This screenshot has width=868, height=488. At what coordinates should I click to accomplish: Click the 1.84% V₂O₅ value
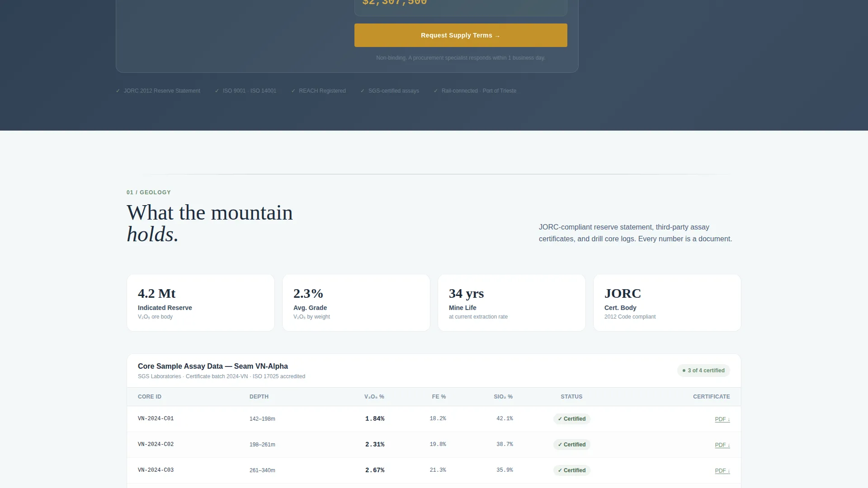(375, 419)
